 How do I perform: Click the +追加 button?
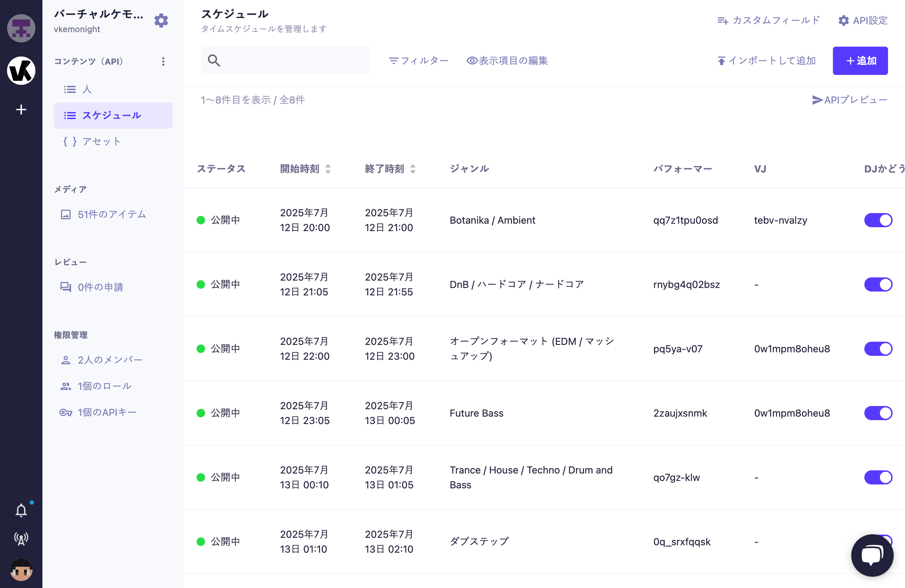(860, 60)
